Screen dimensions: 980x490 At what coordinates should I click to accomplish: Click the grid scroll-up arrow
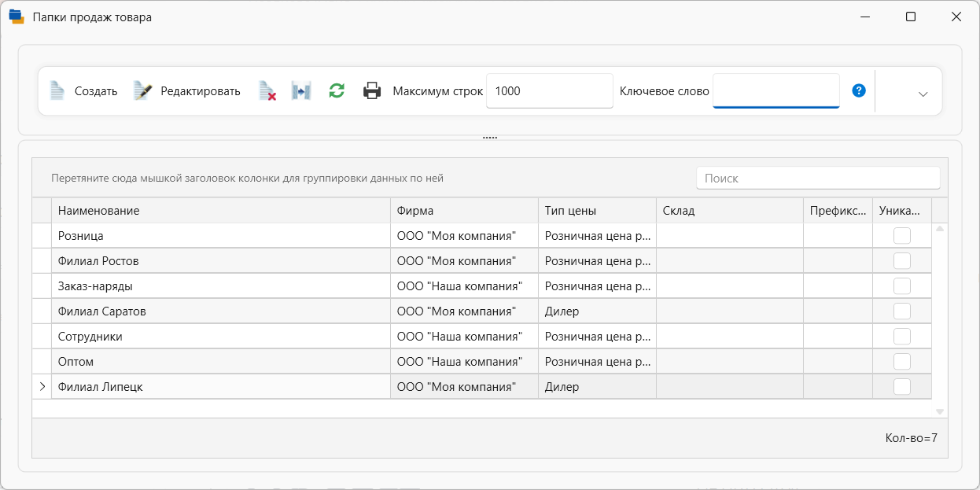click(939, 229)
